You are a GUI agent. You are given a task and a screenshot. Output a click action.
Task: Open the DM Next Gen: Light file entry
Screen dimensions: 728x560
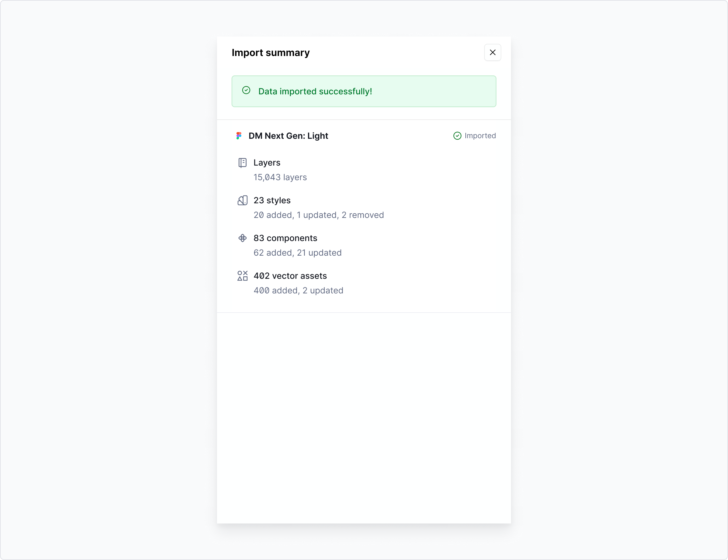[x=288, y=136]
